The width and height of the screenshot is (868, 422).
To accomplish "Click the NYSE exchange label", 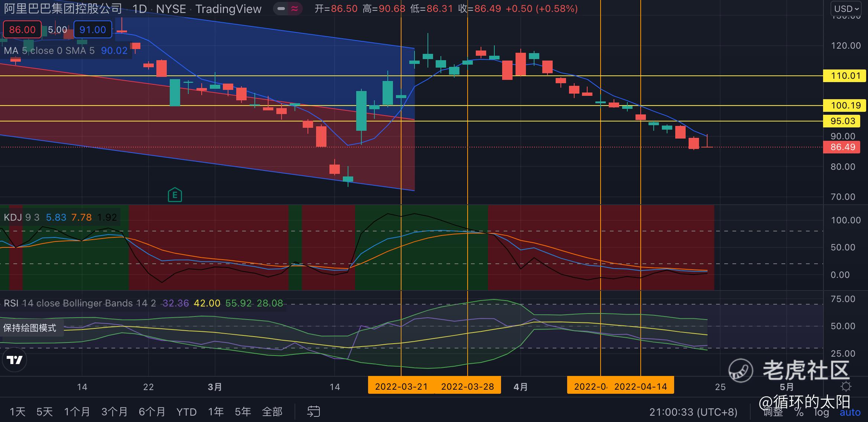I will click(171, 9).
